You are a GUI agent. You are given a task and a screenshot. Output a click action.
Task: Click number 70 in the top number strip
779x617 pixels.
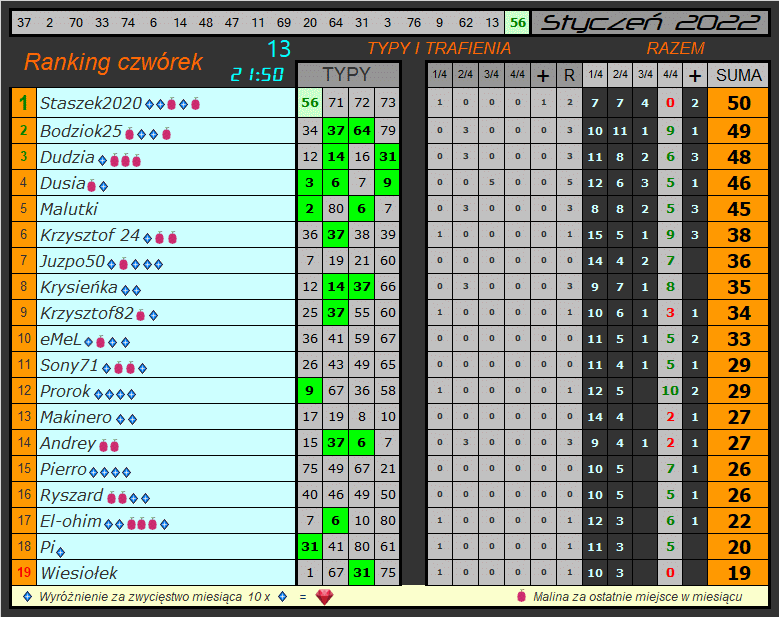point(76,23)
